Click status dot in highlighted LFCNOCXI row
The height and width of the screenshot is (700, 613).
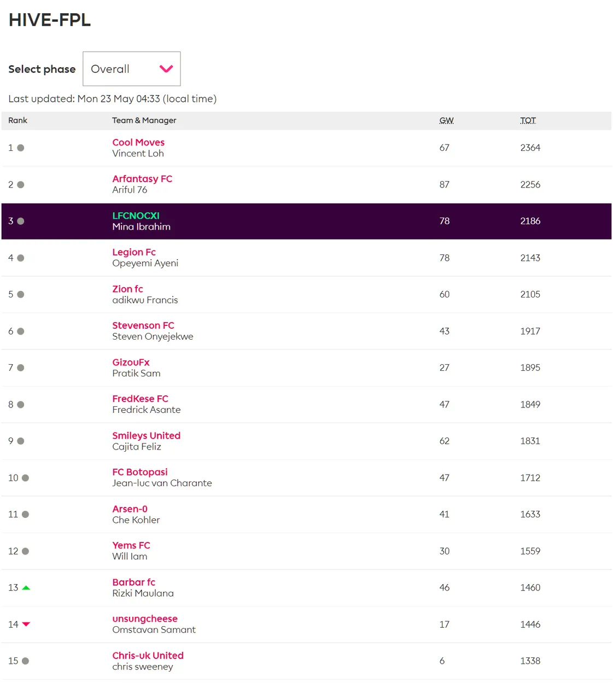coord(21,221)
